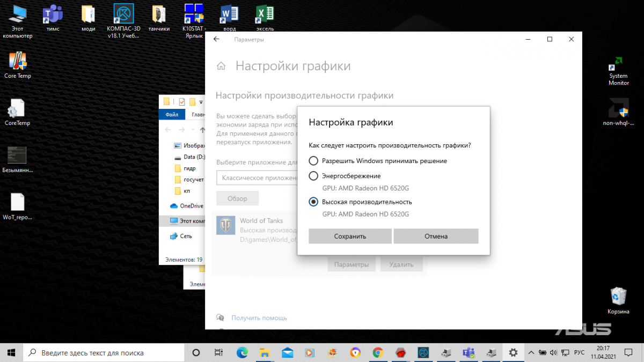Open 'Файл' tab in File Explorer
This screenshot has height=362, width=644.
click(172, 114)
